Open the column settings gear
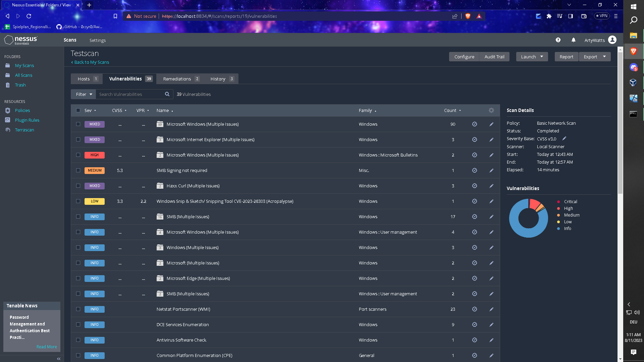 [x=491, y=110]
